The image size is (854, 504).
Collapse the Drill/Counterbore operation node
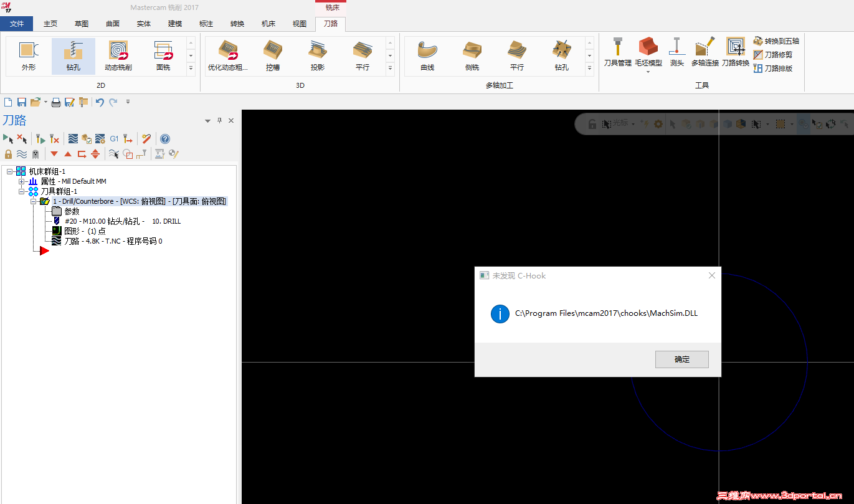pyautogui.click(x=33, y=201)
